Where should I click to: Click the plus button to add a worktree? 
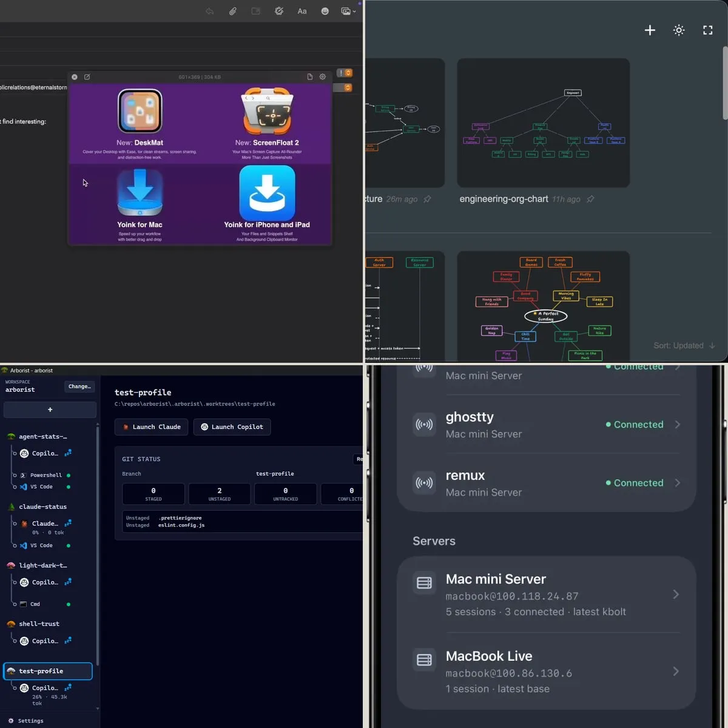click(x=50, y=409)
